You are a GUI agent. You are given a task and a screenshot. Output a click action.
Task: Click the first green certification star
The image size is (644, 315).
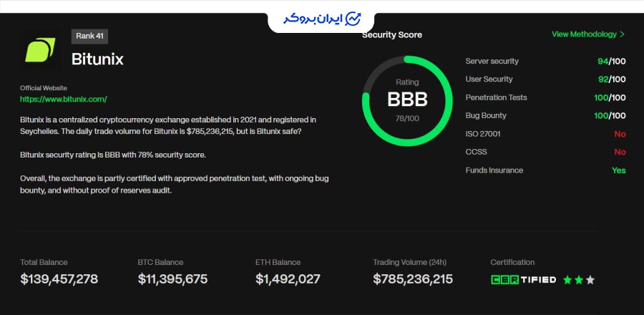pyautogui.click(x=567, y=280)
